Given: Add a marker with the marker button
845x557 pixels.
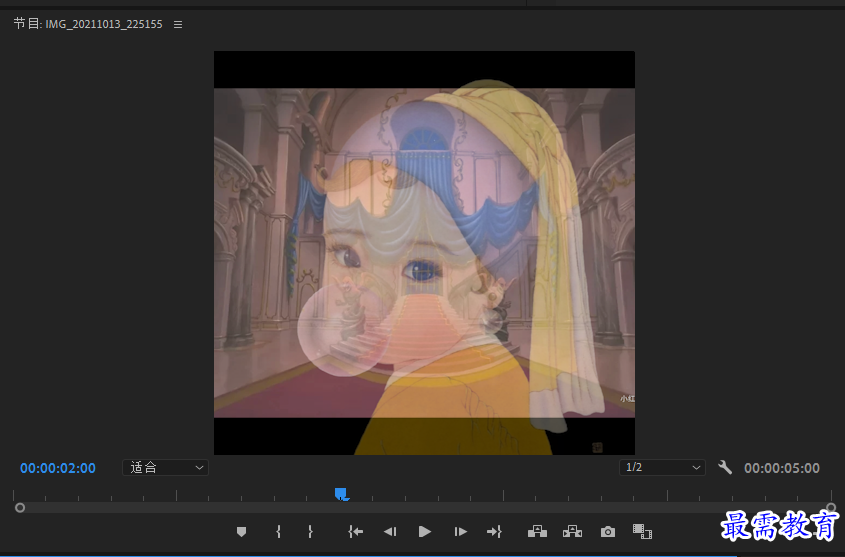Looking at the screenshot, I should [241, 532].
